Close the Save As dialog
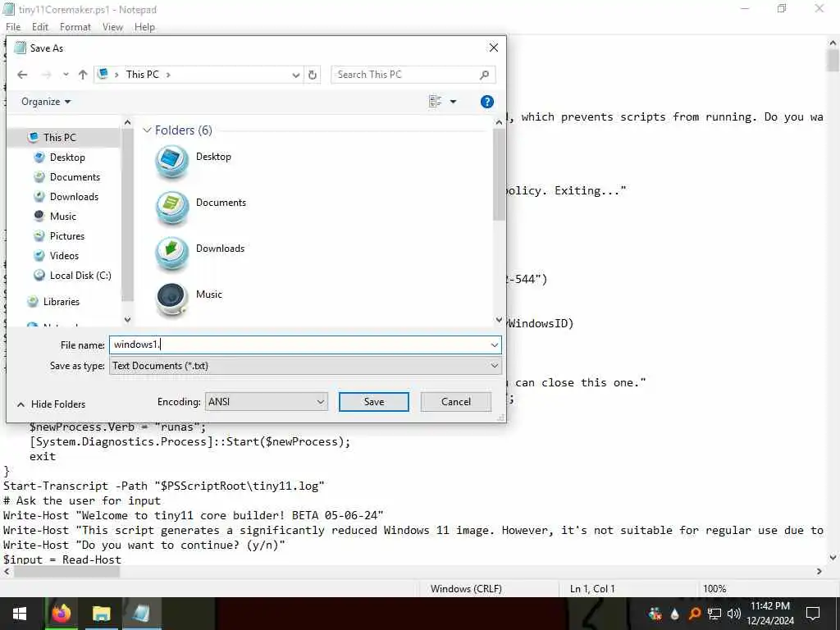This screenshot has width=840, height=630. tap(493, 48)
